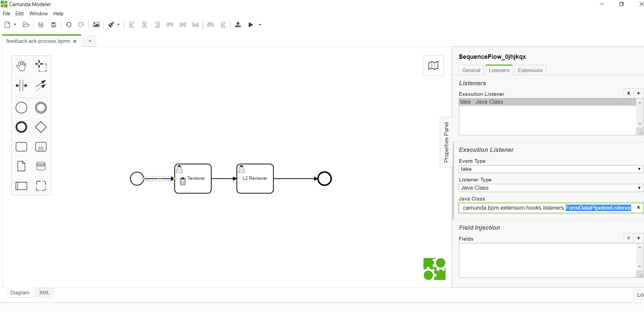The height and width of the screenshot is (312, 644).
Task: Select the intermediate event shape in palette
Action: [x=41, y=108]
